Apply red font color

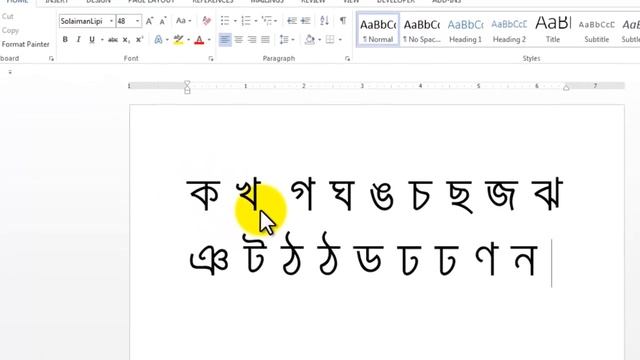(199, 40)
